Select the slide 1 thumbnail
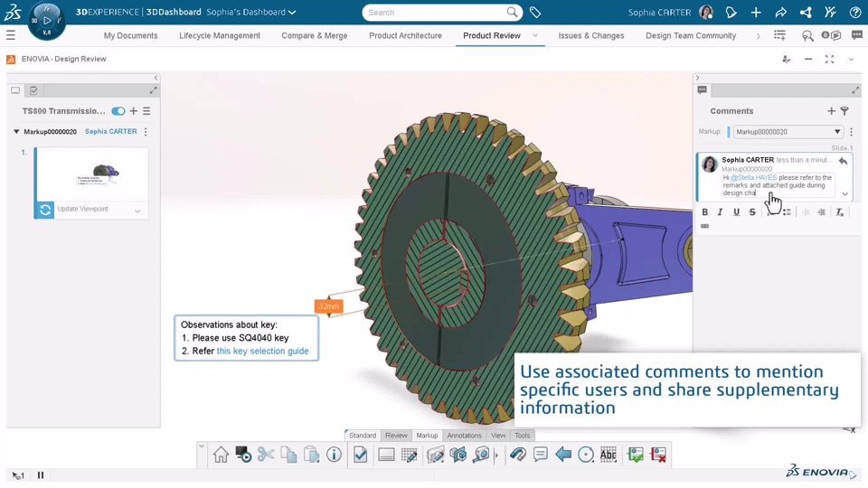This screenshot has height=488, width=868. coord(92,174)
